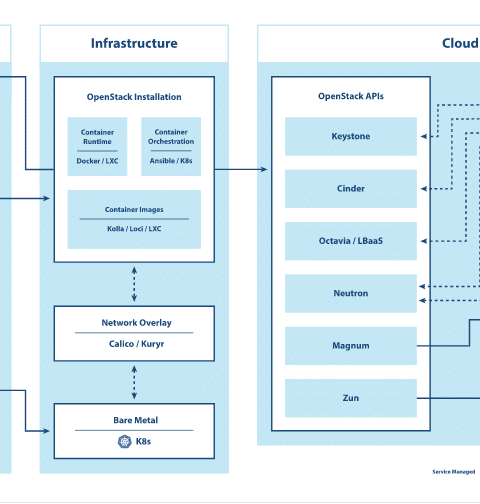The image size is (480, 504).
Task: Click the Network Overlay label
Action: point(136,323)
